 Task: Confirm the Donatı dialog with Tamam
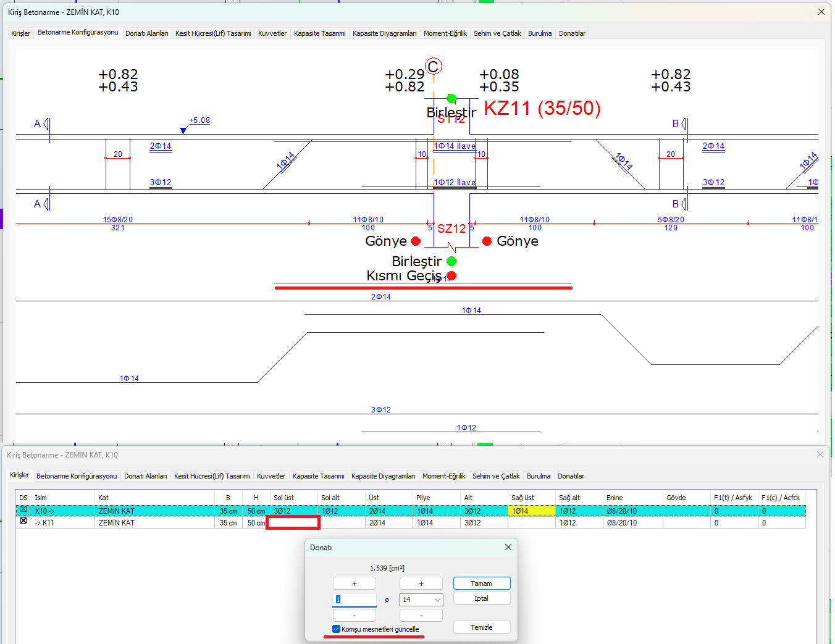482,583
